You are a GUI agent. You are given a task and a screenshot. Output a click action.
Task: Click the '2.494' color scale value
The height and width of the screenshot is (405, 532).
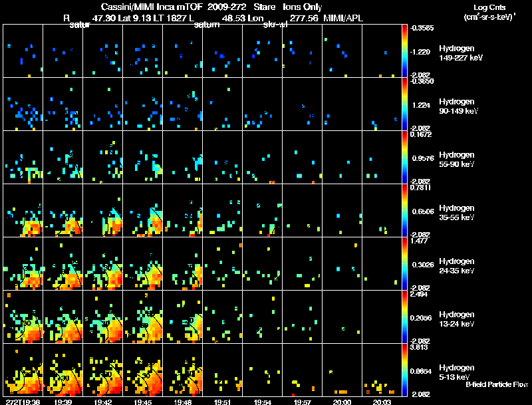419,294
